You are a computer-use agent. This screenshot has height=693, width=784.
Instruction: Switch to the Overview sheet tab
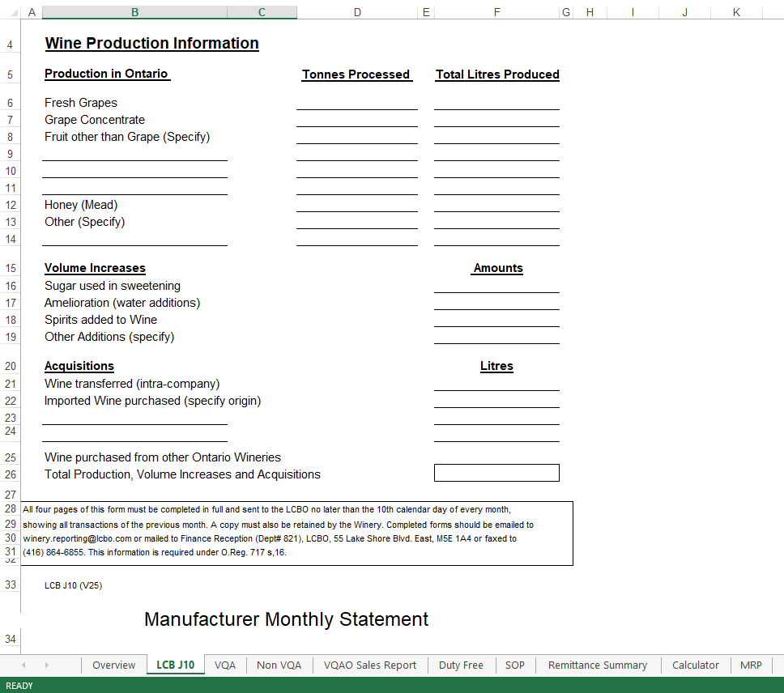tap(114, 665)
